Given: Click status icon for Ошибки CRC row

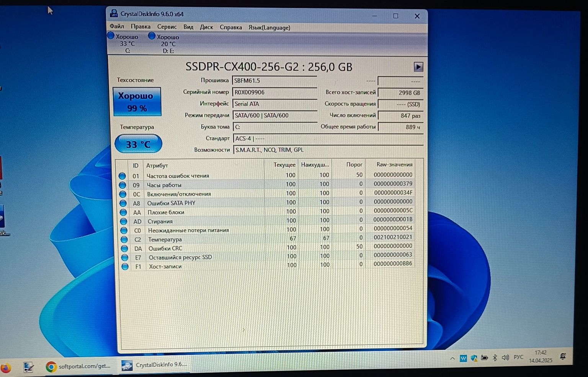Looking at the screenshot, I should click(x=124, y=249).
